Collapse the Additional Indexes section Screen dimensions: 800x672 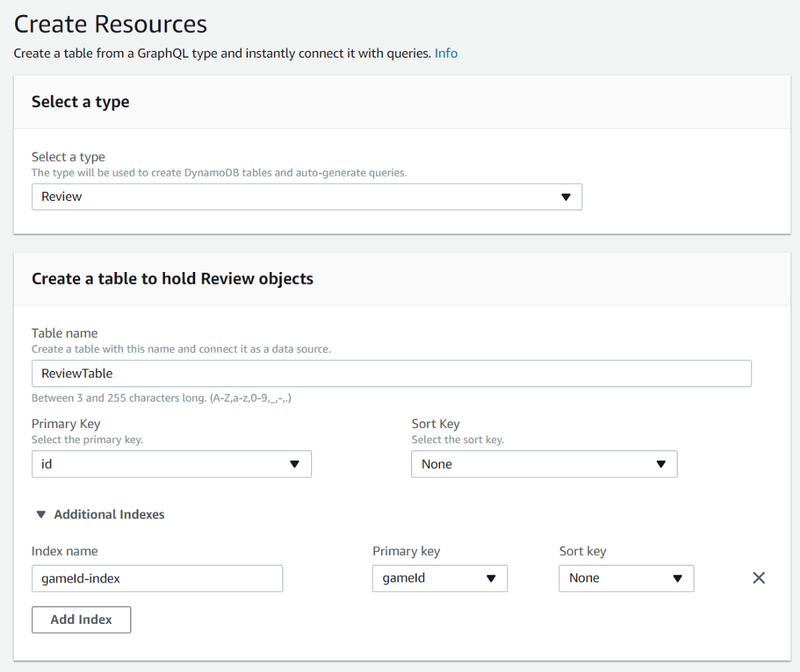coord(109,514)
